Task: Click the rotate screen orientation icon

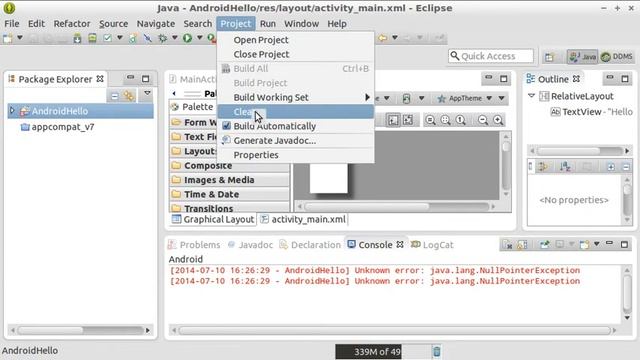Action: point(407,98)
